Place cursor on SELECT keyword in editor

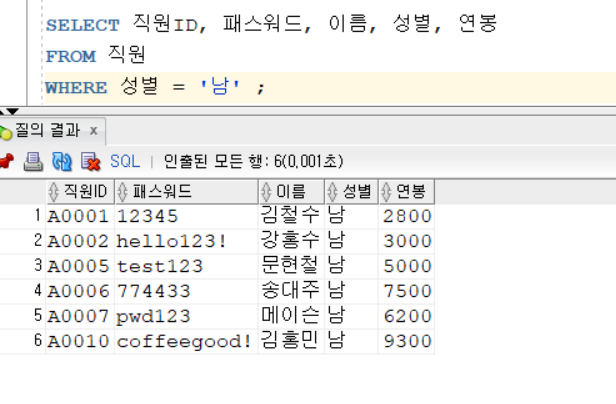82,25
